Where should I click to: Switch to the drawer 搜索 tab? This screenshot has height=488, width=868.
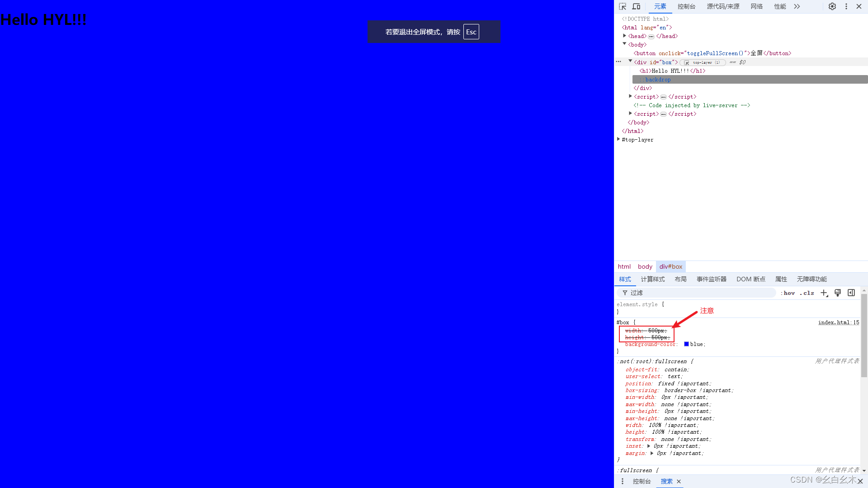point(666,481)
